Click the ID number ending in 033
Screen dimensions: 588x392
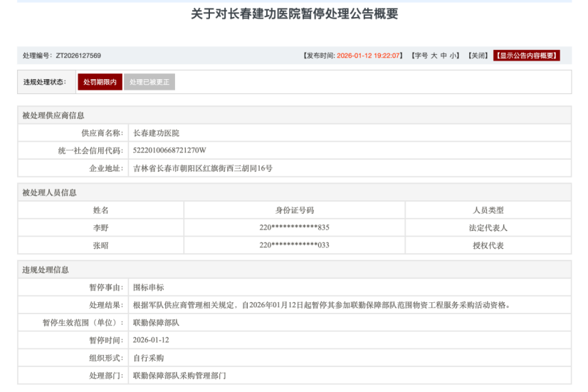[x=294, y=245]
